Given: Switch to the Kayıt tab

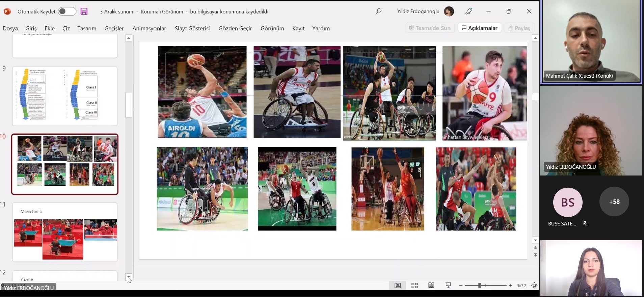Looking at the screenshot, I should coord(298,28).
